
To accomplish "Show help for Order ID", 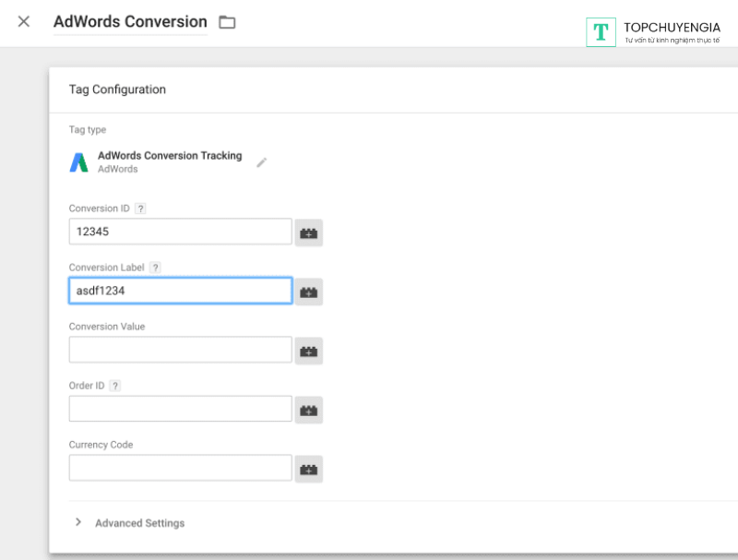I will [114, 386].
